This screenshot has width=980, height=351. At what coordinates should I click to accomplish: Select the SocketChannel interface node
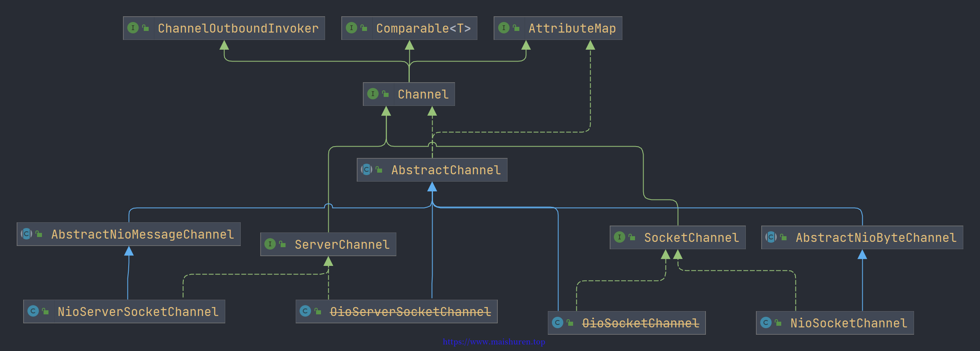coord(677,237)
